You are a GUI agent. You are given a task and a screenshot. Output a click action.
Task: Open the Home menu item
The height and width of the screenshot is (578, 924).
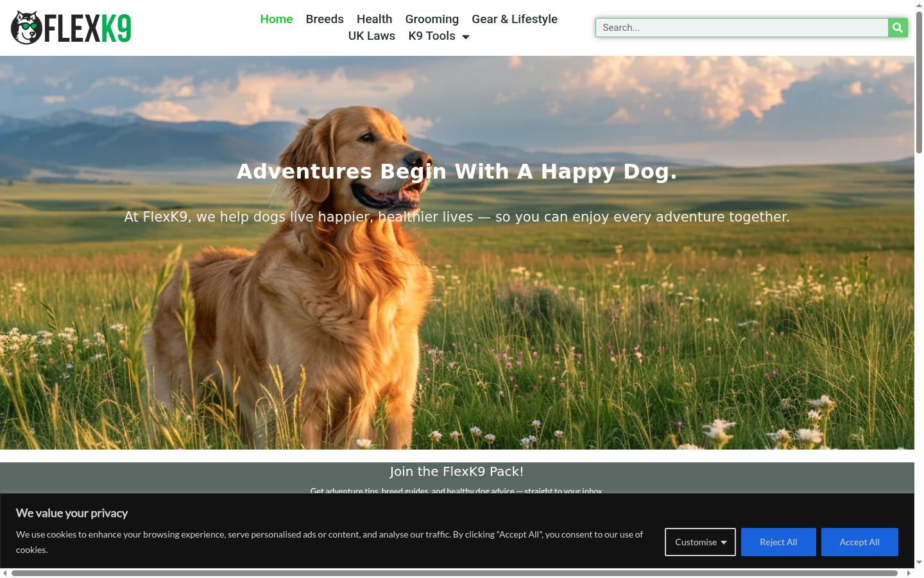click(277, 19)
